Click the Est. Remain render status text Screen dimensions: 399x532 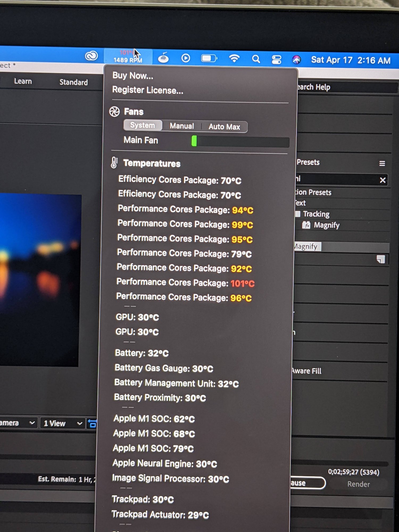coord(66,479)
